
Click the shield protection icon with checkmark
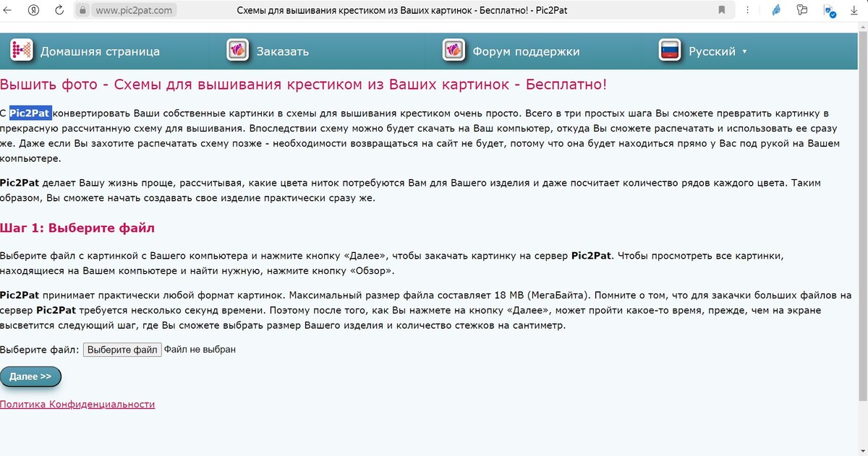coord(830,11)
